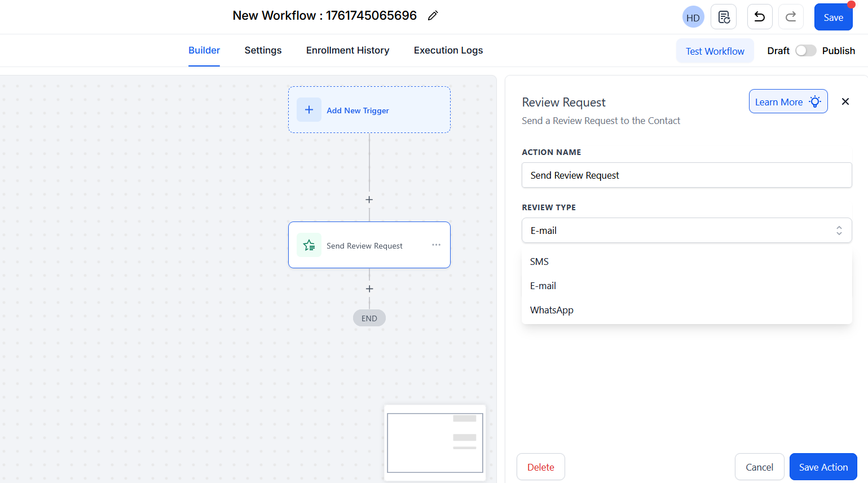
Task: Expand the Review Type dropdown
Action: 686,231
